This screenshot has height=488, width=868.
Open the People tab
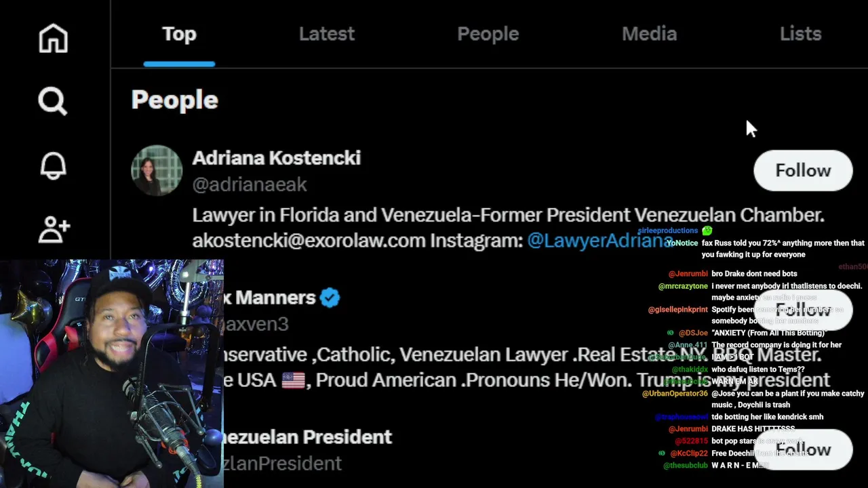point(488,34)
